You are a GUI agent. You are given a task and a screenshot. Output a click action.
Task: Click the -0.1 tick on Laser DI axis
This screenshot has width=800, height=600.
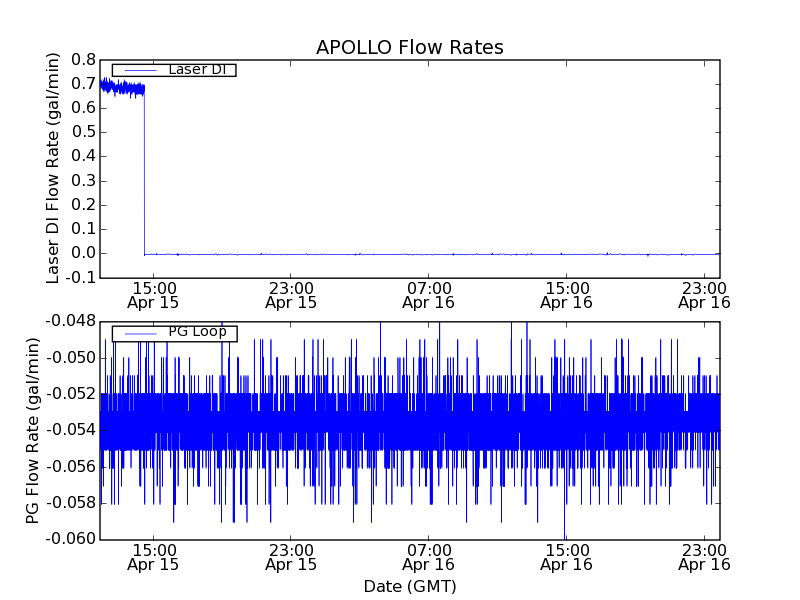tap(80, 277)
